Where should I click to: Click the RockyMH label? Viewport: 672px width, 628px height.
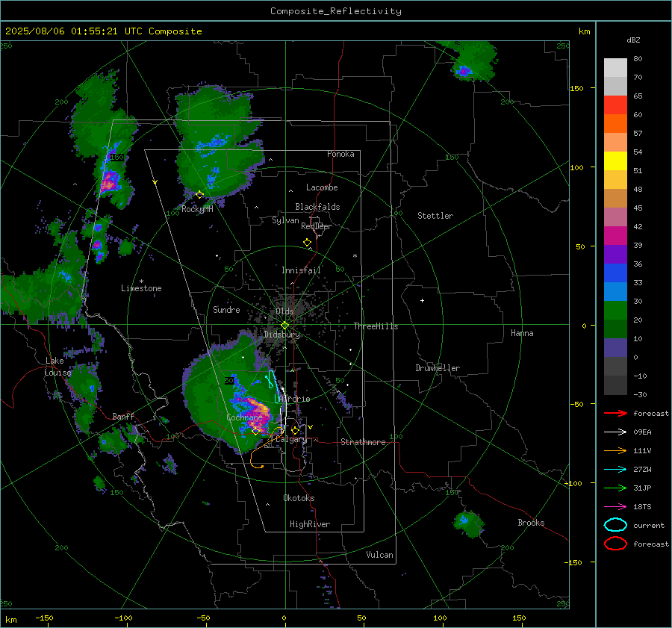point(197,209)
